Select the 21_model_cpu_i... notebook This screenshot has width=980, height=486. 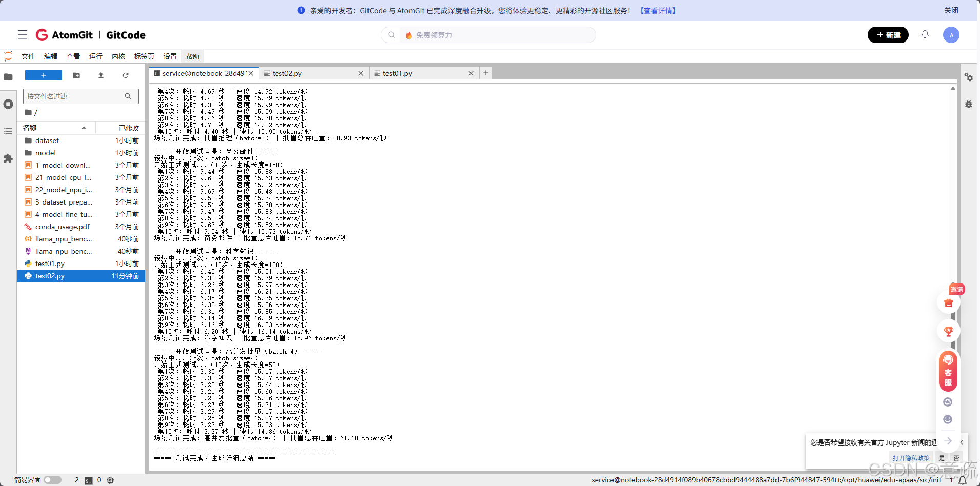point(81,177)
